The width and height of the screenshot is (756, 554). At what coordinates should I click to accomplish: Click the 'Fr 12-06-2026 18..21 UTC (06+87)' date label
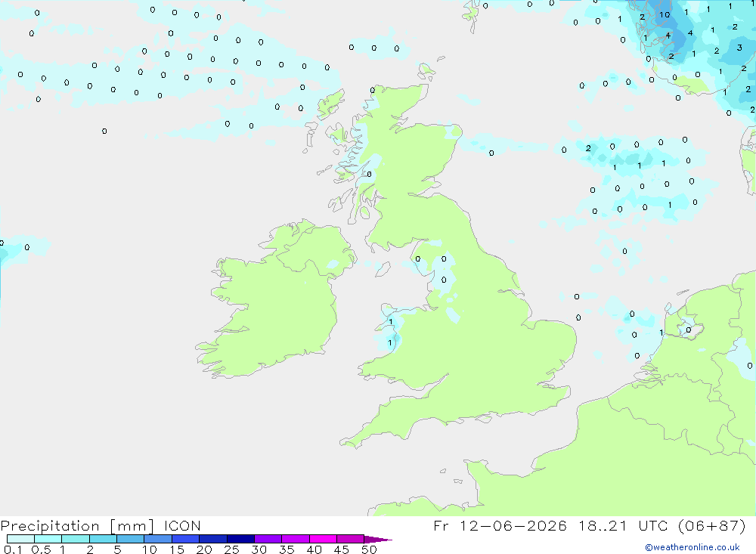click(x=590, y=525)
